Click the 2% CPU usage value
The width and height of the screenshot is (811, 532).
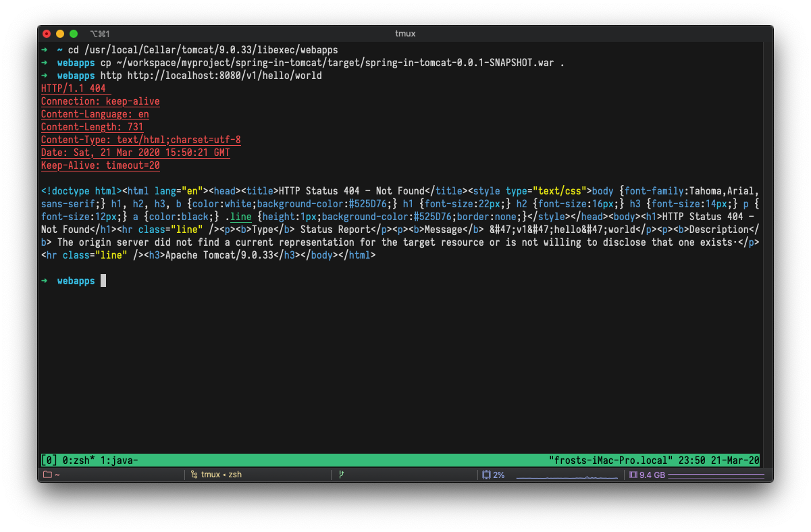tap(499, 475)
